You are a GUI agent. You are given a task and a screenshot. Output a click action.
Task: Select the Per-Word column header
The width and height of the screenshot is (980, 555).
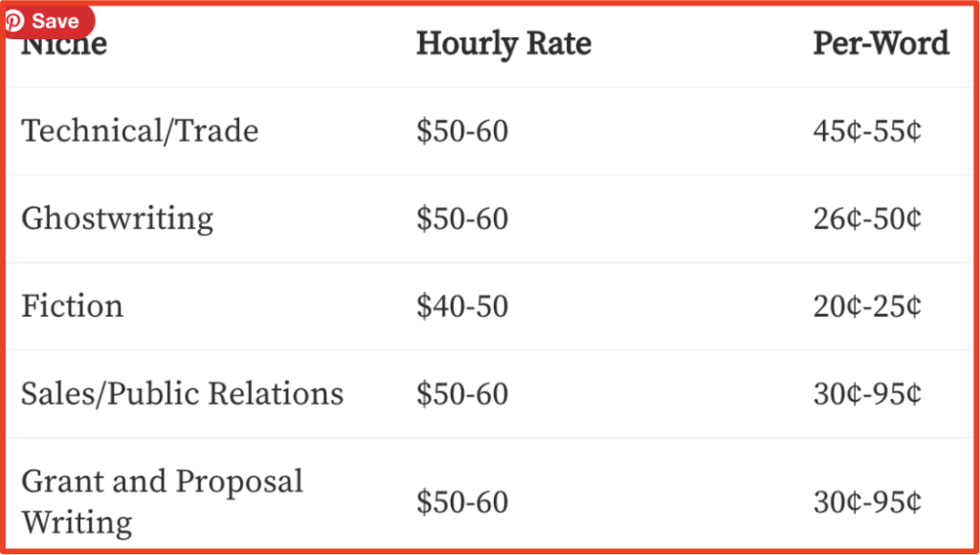(x=881, y=44)
